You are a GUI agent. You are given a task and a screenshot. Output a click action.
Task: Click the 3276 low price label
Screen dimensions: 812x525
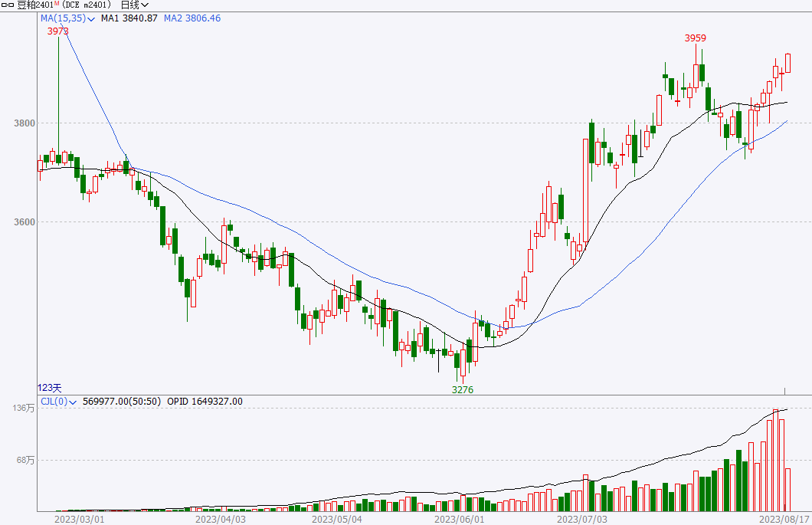tap(463, 390)
